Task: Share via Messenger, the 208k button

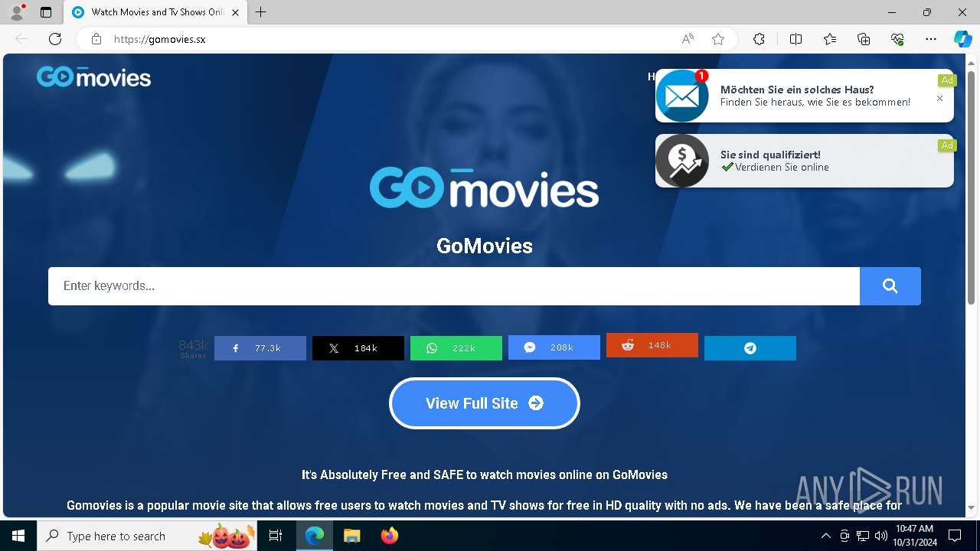Action: click(x=554, y=347)
